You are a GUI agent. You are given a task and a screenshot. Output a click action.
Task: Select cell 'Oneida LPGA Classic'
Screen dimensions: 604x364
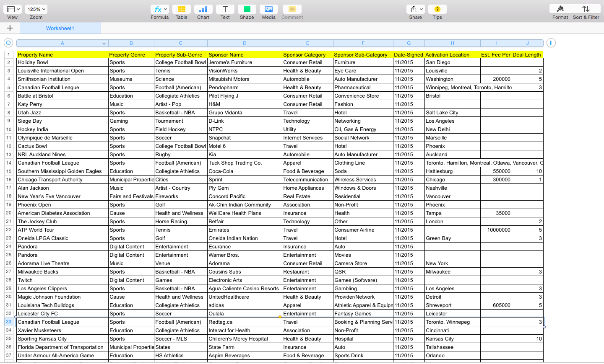62,238
